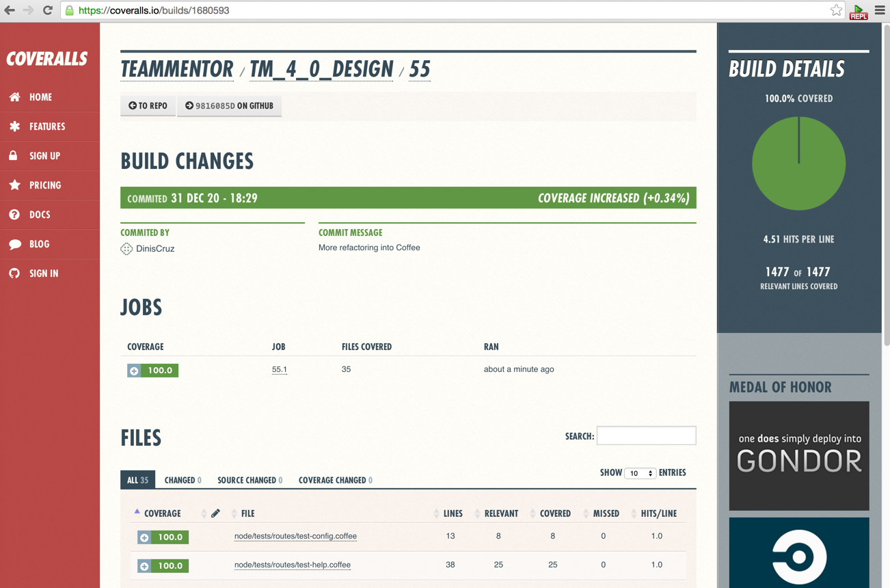Click the Blog speech bubble icon
This screenshot has height=588, width=890.
[14, 244]
